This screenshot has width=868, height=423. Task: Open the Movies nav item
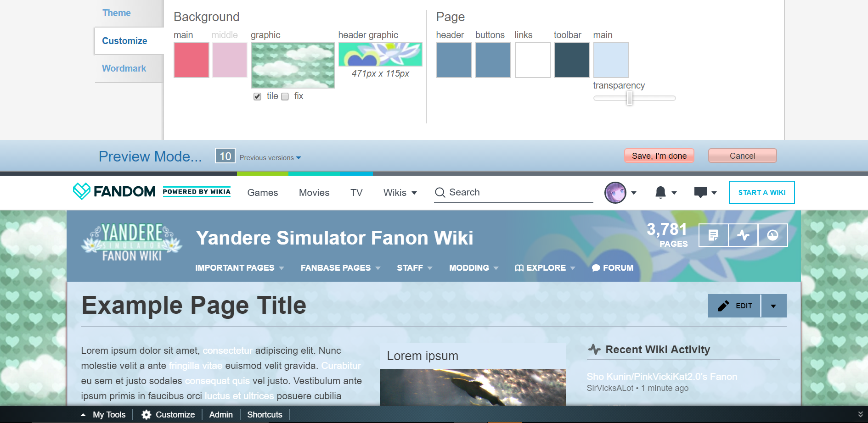coord(314,193)
